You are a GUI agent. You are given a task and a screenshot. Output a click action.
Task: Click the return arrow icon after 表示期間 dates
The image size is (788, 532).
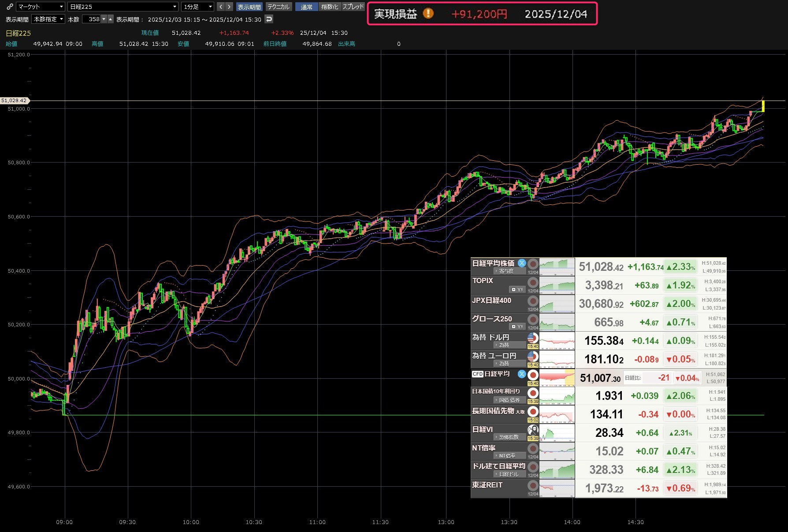pyautogui.click(x=269, y=19)
